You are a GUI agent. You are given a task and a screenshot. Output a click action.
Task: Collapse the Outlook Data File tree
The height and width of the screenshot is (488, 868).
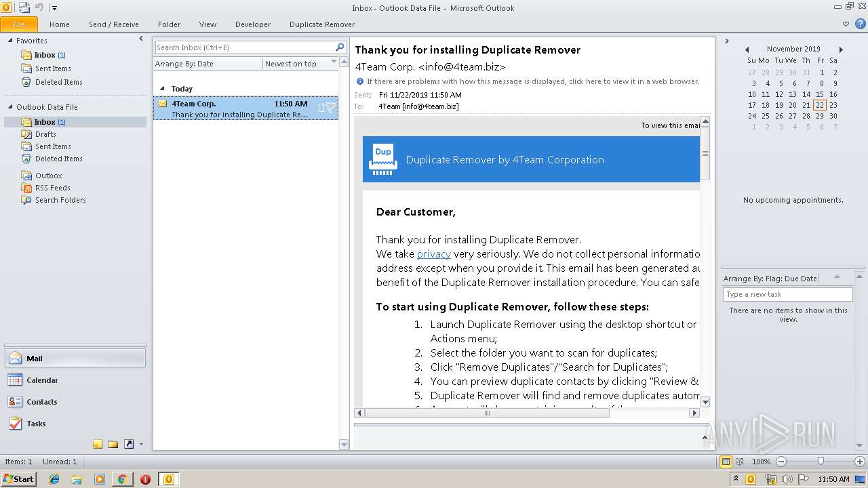click(10, 107)
